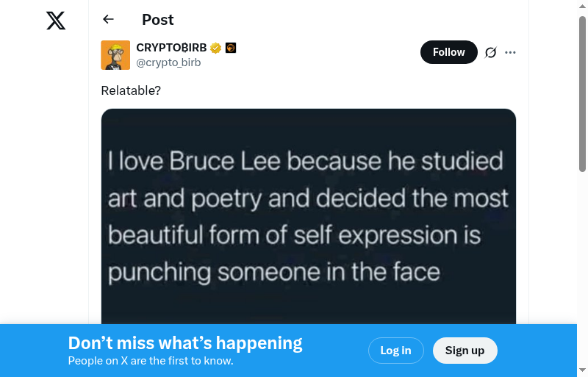The width and height of the screenshot is (588, 377).
Task: Follow the CRYPTOBIRB account
Action: [x=448, y=52]
